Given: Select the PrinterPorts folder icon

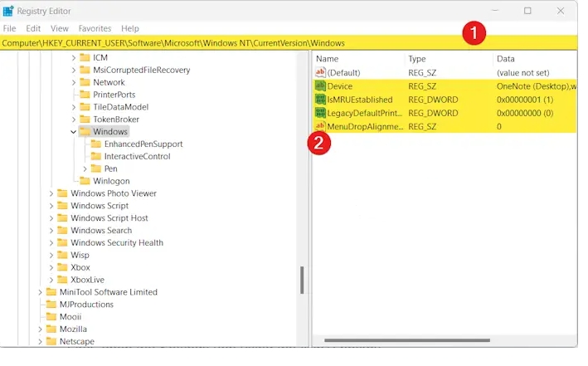Looking at the screenshot, I should tap(85, 95).
